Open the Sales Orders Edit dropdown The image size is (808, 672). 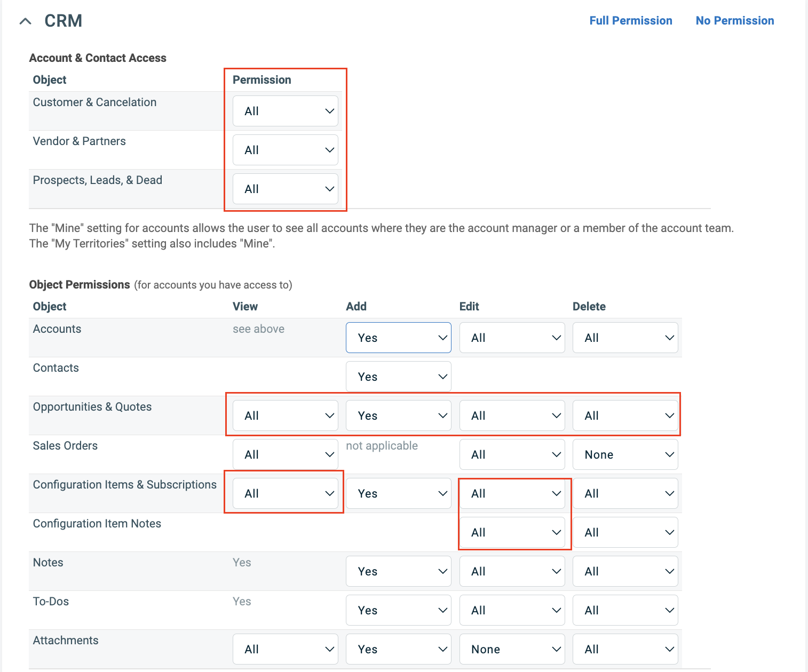(x=512, y=454)
